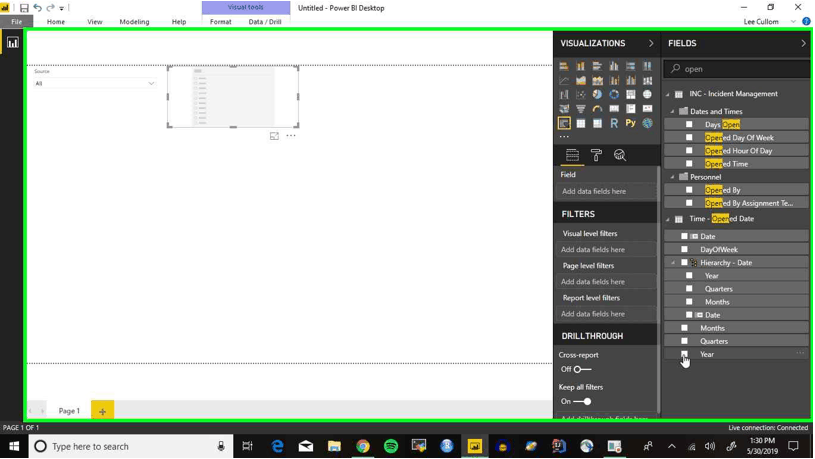The height and width of the screenshot is (459, 815).
Task: Undo last action in title bar
Action: [x=37, y=8]
